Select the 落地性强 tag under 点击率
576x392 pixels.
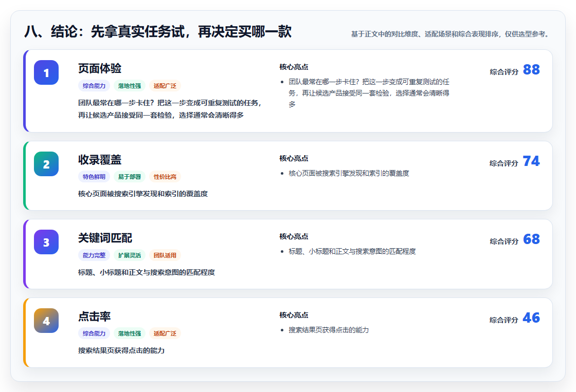(x=130, y=333)
